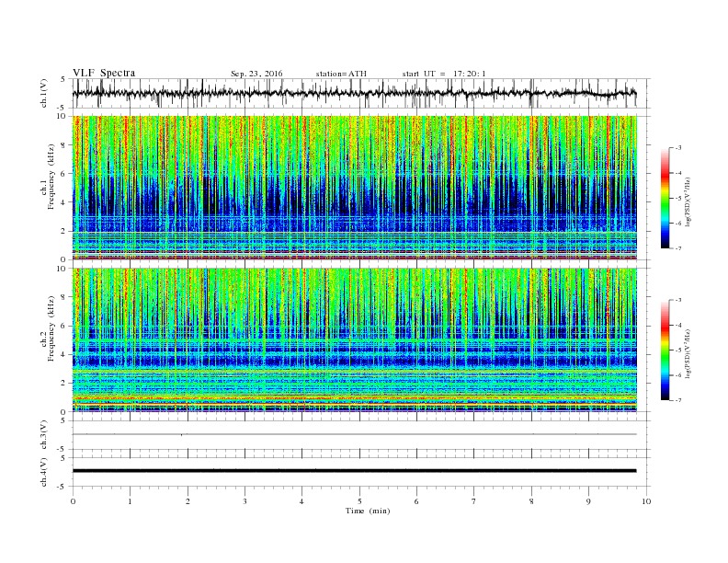Click the 'VLF Spectra' title text
Image resolution: width=728 pixels, height=563 pixels.
click(x=104, y=73)
